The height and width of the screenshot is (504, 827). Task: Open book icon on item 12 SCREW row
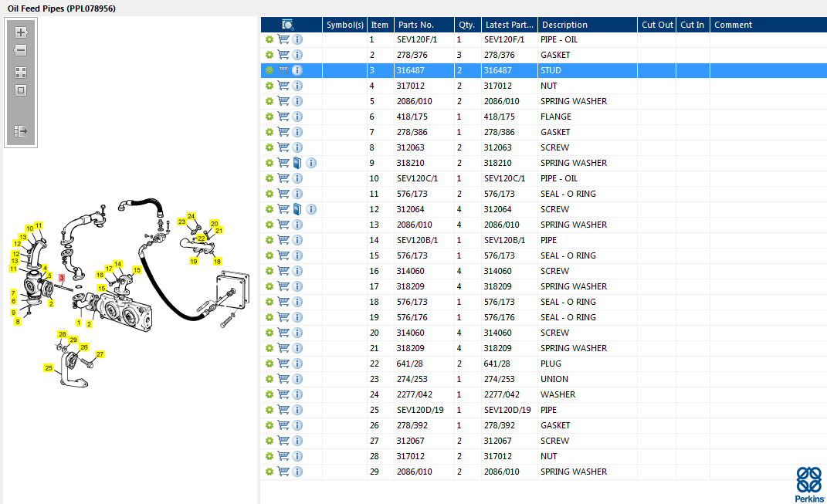(x=297, y=208)
